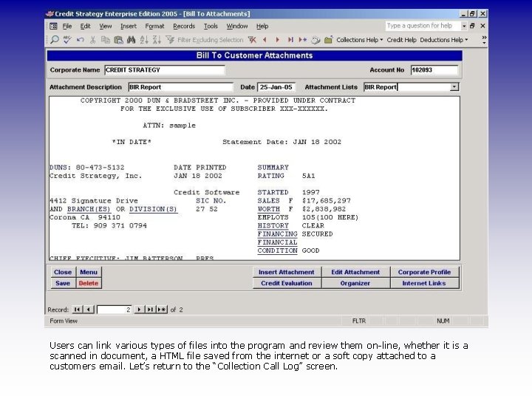
Task: Open the Edit menu
Action: click(85, 26)
